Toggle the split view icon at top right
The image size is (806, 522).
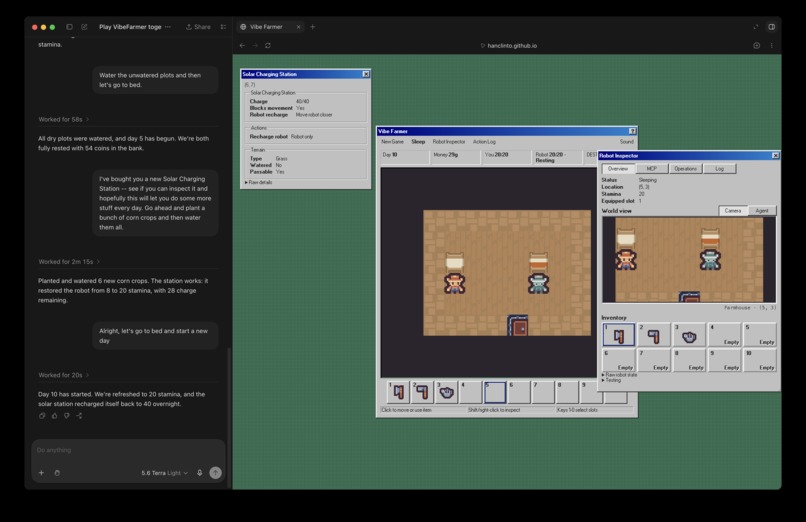coord(772,27)
